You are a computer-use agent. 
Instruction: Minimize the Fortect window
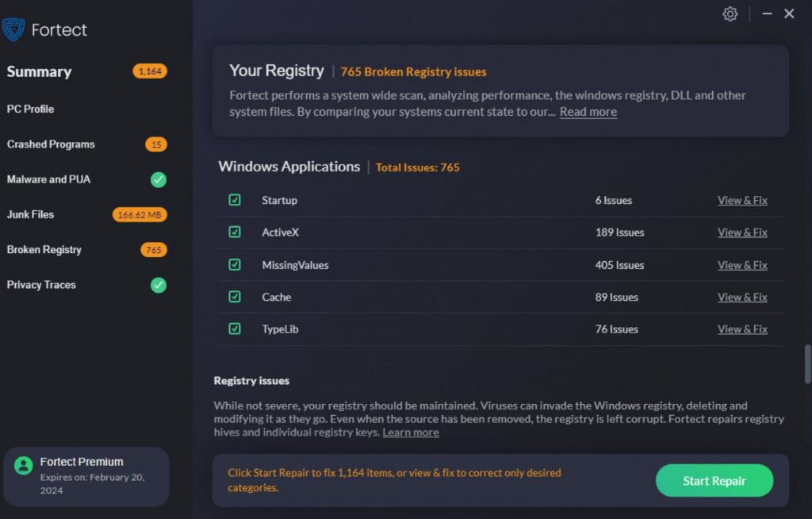[x=767, y=13]
